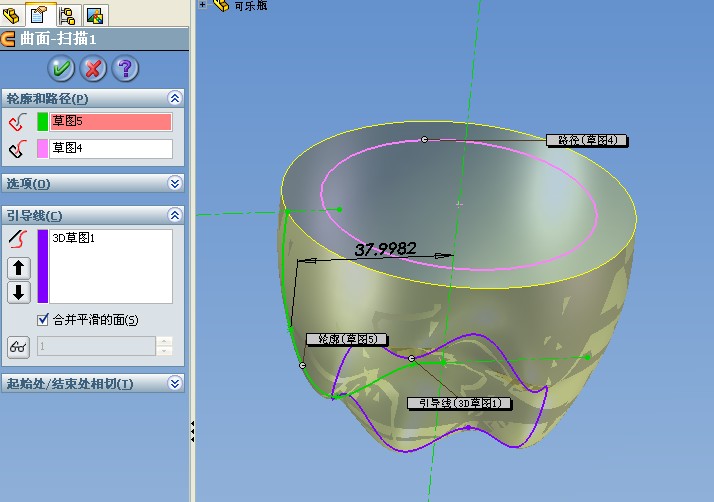Collapse the 引导线(C) section
The height and width of the screenshot is (502, 714).
pyautogui.click(x=175, y=215)
